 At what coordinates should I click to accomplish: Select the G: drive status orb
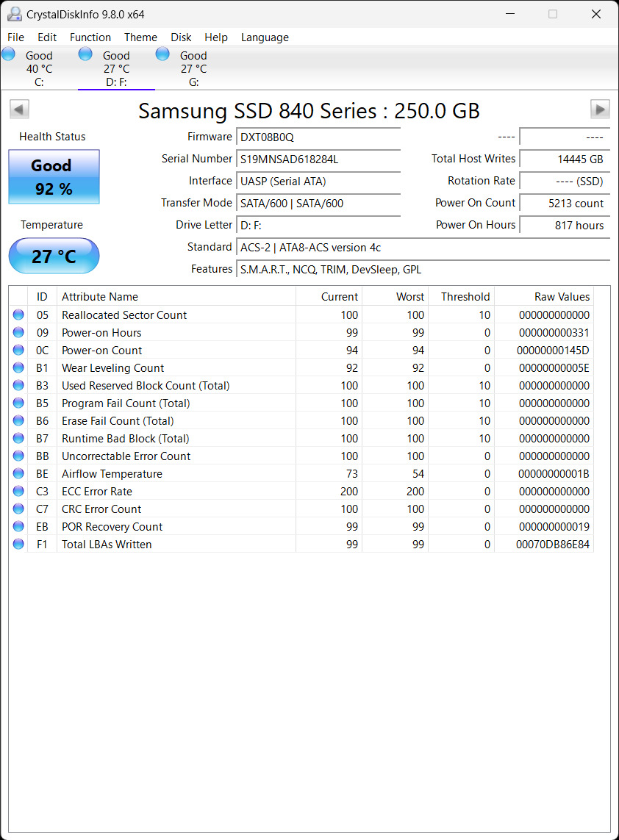(x=162, y=54)
